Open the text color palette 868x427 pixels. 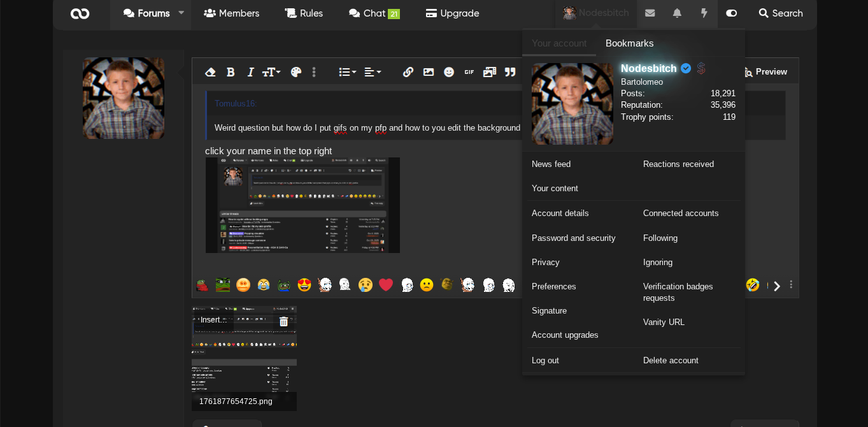(295, 72)
